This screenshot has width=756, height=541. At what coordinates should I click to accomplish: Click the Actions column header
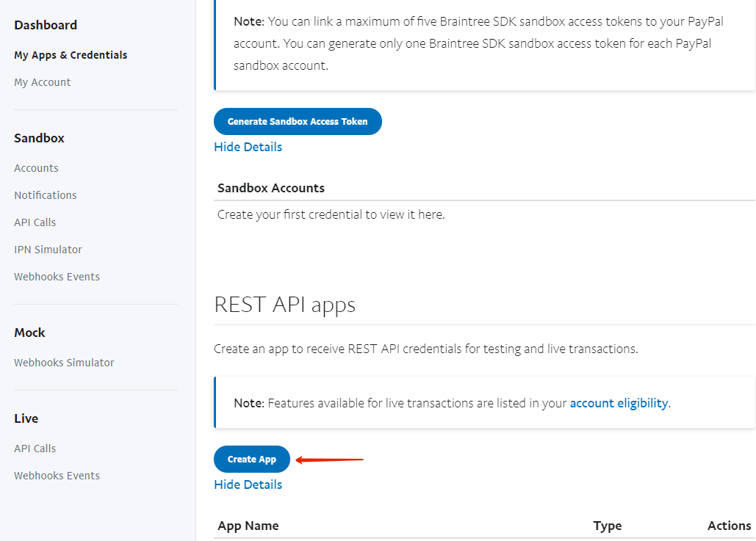click(729, 526)
